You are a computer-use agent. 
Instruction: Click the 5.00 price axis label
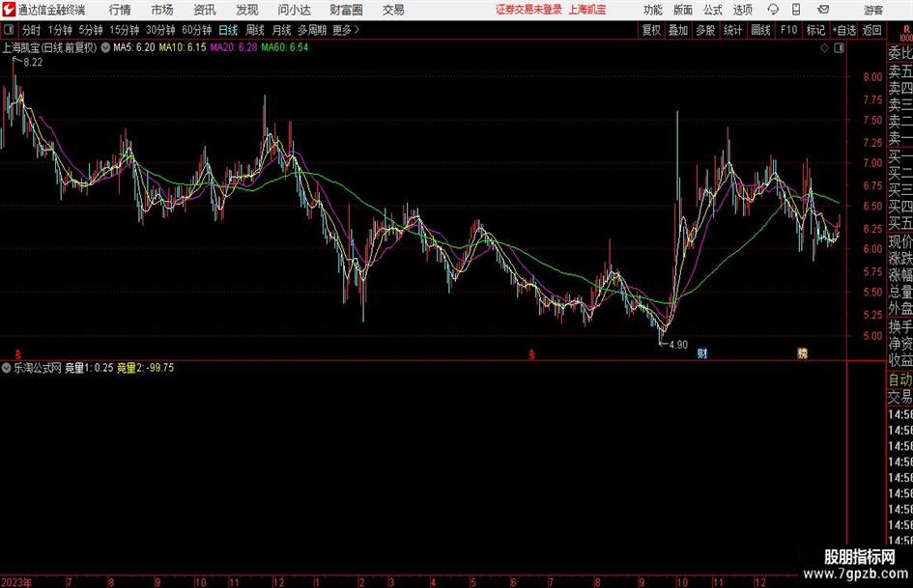tap(872, 336)
